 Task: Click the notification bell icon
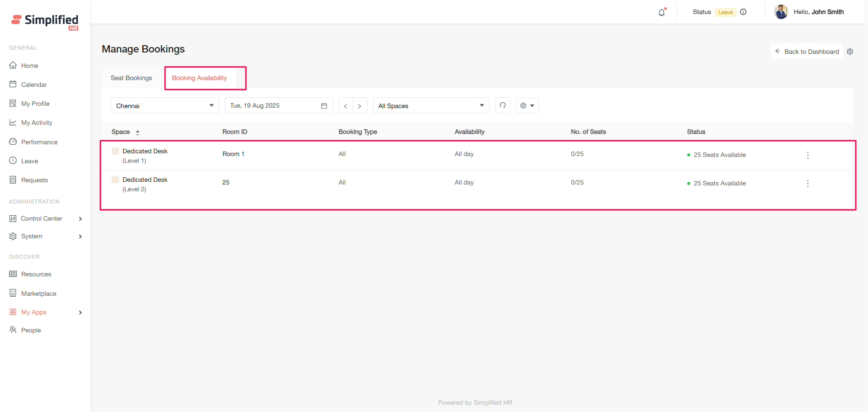661,12
